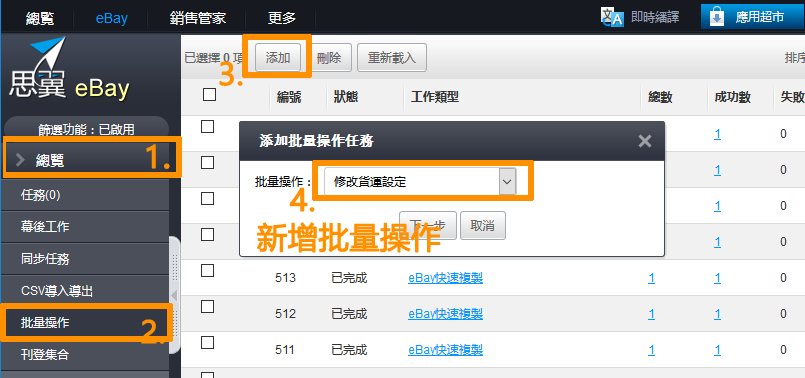Click the 重新載入 reload button

(392, 58)
